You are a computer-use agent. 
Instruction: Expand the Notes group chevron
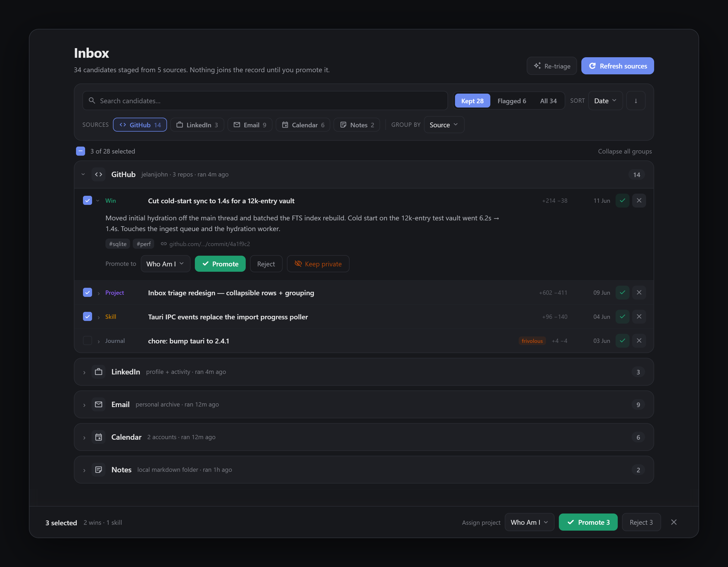[x=84, y=470]
